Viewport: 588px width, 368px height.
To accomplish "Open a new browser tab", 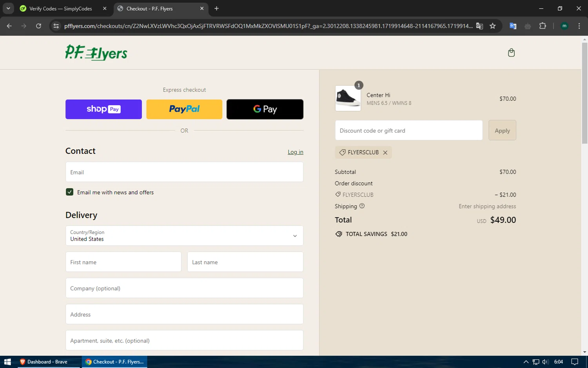I will point(216,8).
